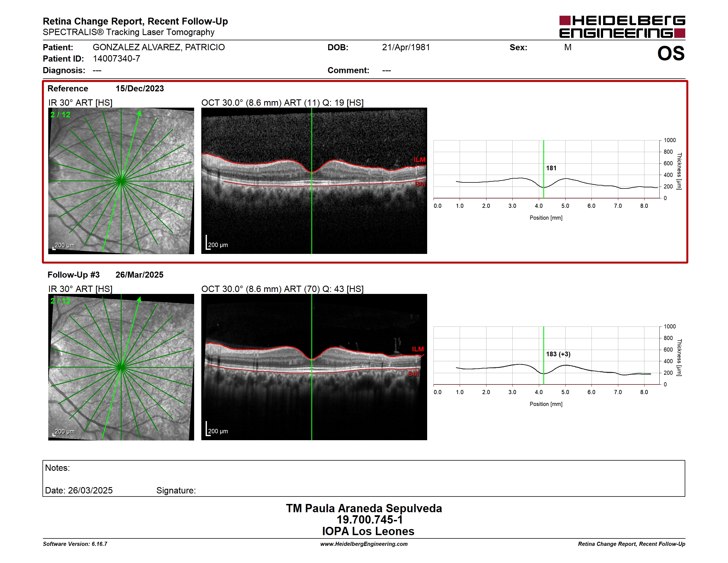Click the Heidelberg Engineering logo
This screenshot has height=563, width=728.
622,27
